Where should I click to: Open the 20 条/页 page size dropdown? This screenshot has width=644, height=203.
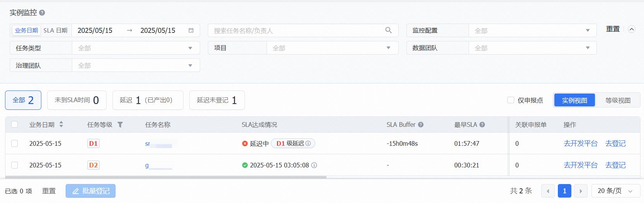tap(615, 191)
